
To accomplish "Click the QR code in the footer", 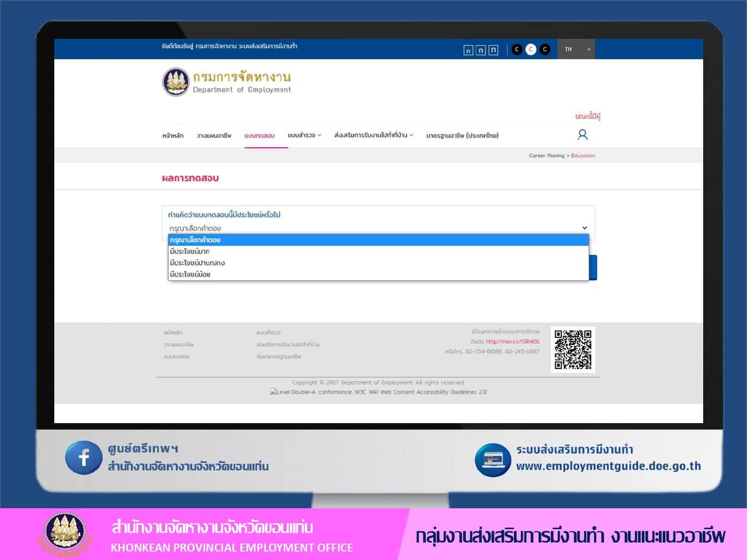I will (573, 349).
